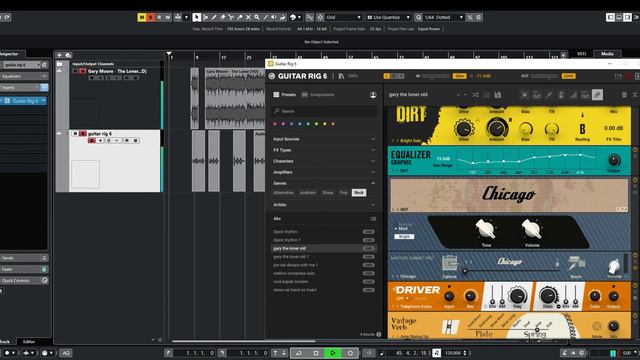640x360 pixels.
Task: Open the VSTi tab in right zone
Action: 581,54
